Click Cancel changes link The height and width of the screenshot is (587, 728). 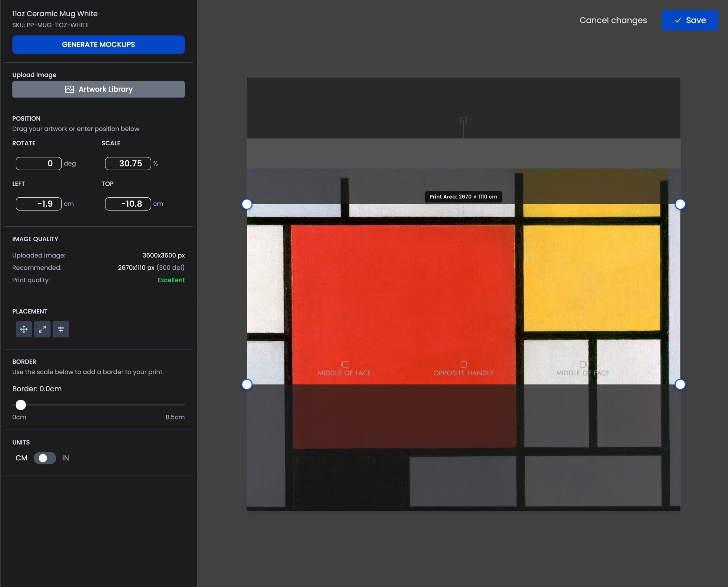click(x=613, y=20)
